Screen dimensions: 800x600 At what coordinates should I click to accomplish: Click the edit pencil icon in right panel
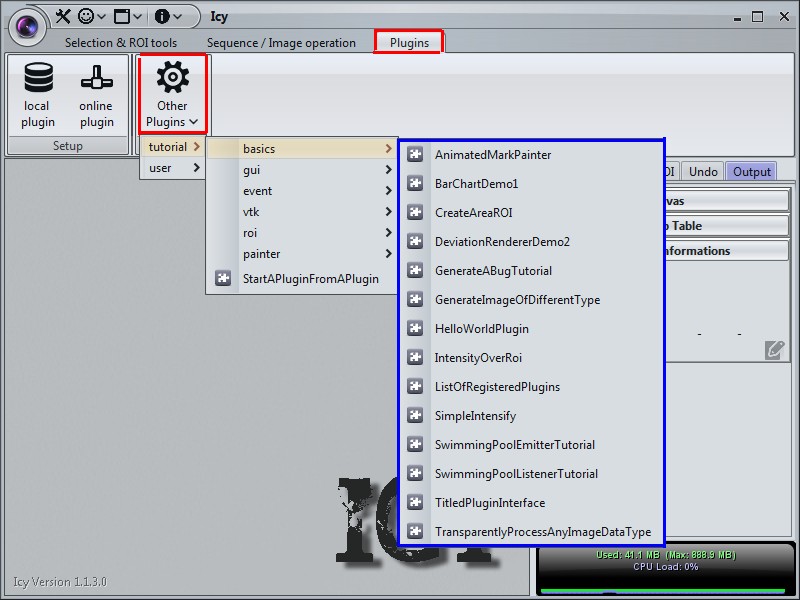(774, 350)
